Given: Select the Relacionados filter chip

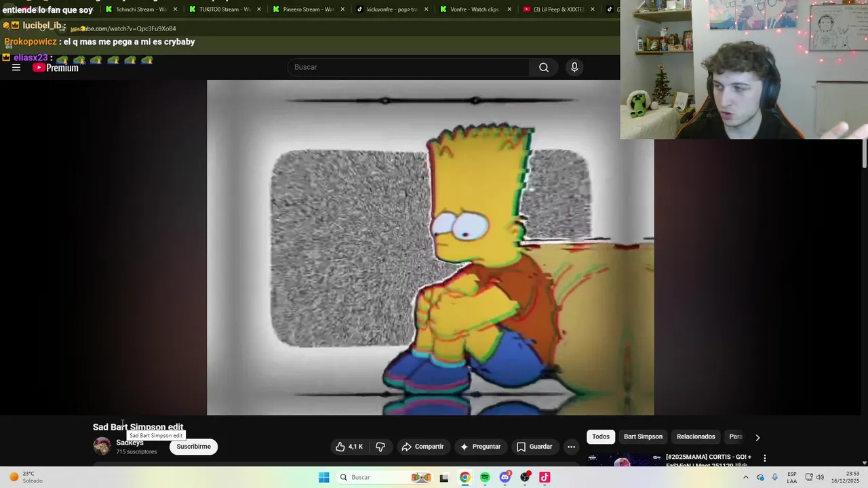Looking at the screenshot, I should [696, 436].
